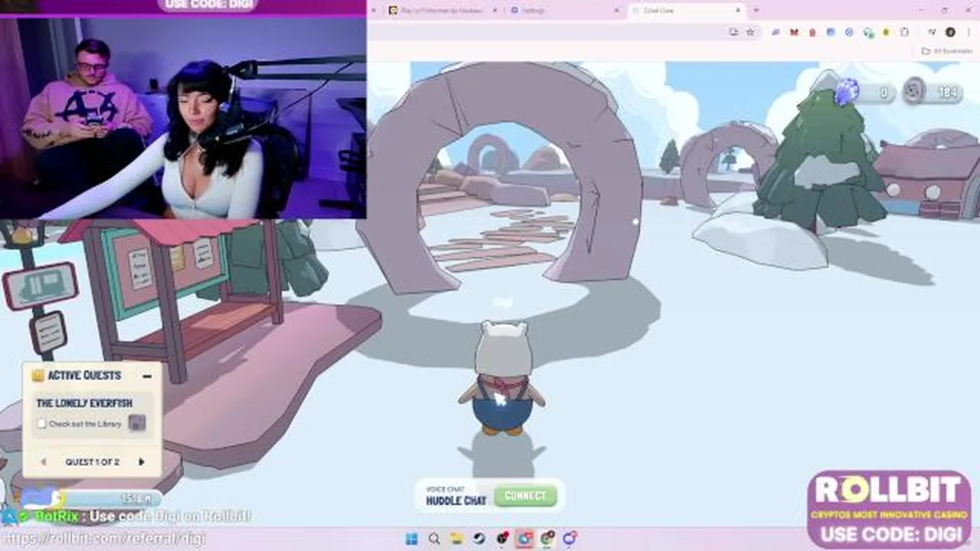Open the red M browser extension
Image resolution: width=980 pixels, height=551 pixels.
[x=794, y=32]
